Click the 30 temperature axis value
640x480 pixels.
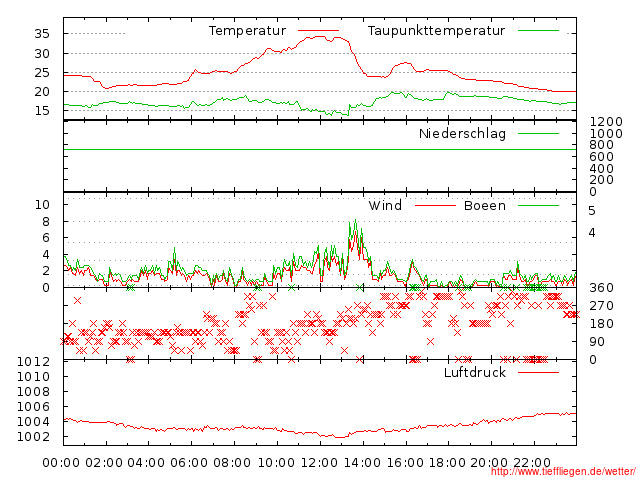[42, 53]
